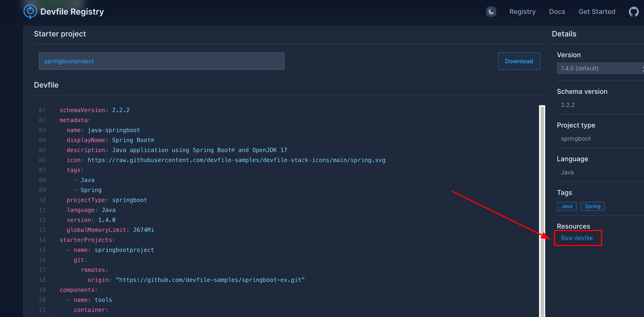Click the name: java-springboot line
Screen dimensions: 644x317
[103, 130]
